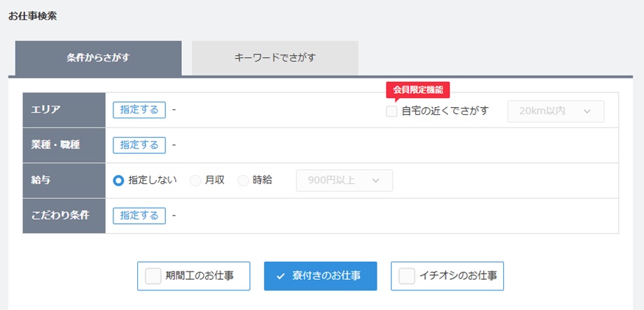Open the キーワードでさがす tab
Viewport: 644px width, 310px height.
pos(275,58)
